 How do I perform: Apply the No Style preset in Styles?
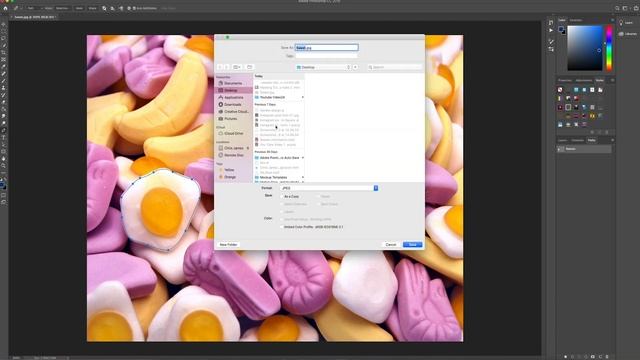coord(560,90)
